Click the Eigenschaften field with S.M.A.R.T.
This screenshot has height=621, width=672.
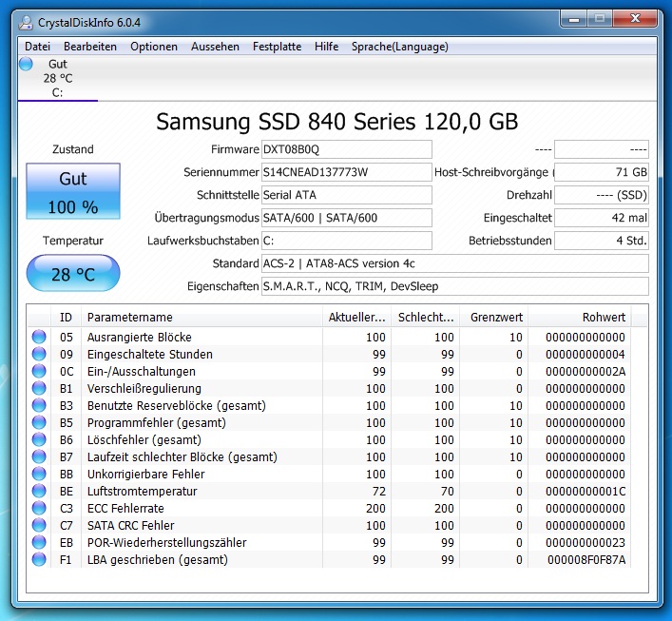[455, 286]
